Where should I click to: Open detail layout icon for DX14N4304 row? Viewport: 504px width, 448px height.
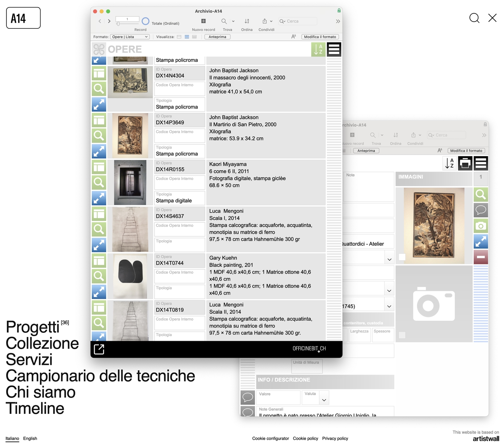click(x=99, y=73)
